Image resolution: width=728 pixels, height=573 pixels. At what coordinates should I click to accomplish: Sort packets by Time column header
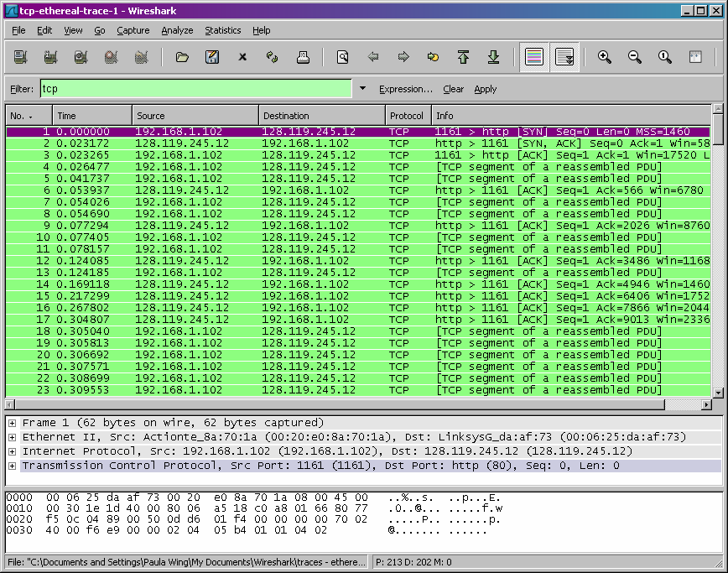pos(92,116)
